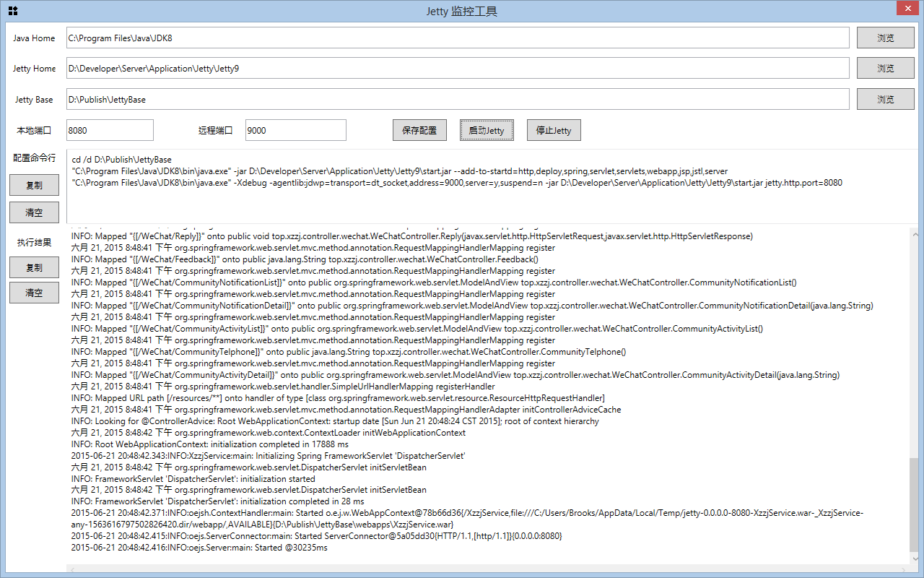This screenshot has width=924, height=578.
Task: Copy the 执行结果 output log
Action: tap(34, 268)
